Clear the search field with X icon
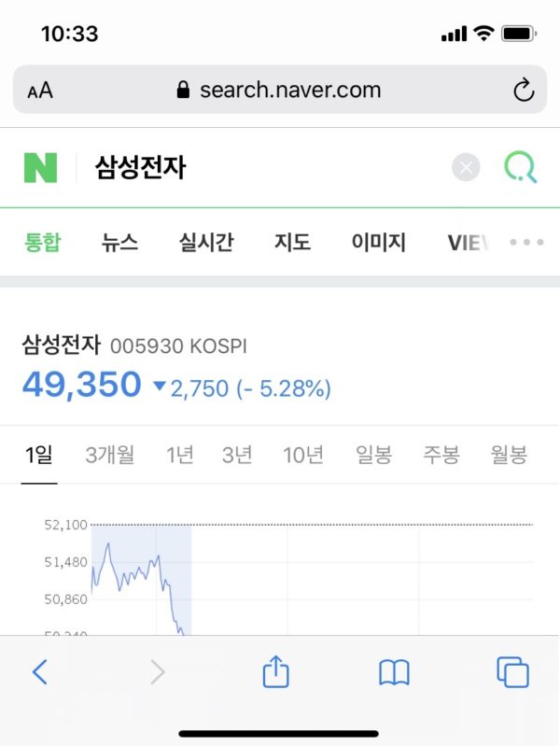 pos(466,168)
